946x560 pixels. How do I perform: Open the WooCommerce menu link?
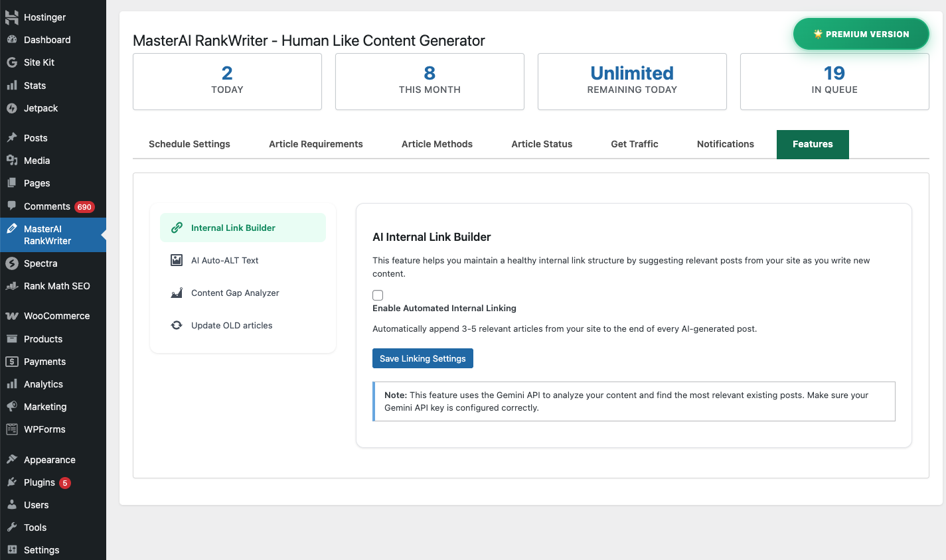(x=53, y=316)
